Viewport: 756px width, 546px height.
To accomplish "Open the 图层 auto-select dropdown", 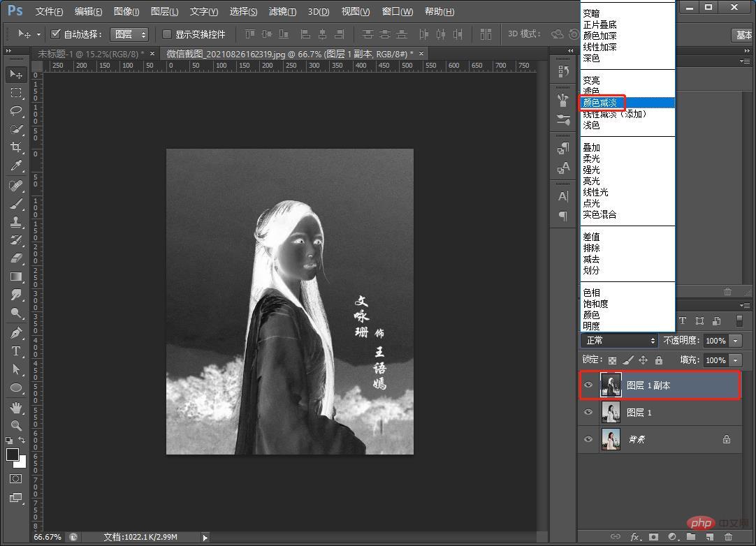I will 129,34.
